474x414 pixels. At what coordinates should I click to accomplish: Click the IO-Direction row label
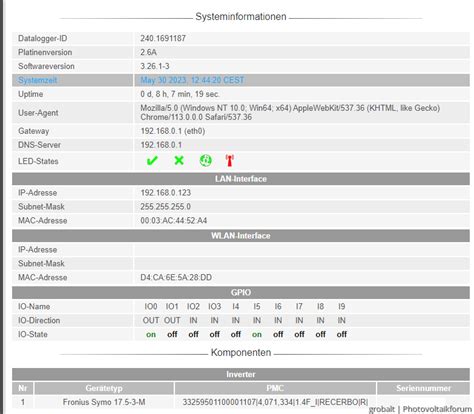(39, 320)
